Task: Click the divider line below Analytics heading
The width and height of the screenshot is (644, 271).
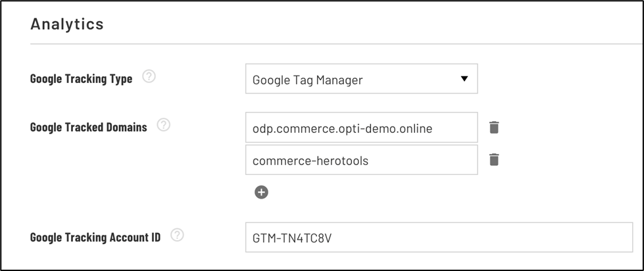Action: [336, 43]
